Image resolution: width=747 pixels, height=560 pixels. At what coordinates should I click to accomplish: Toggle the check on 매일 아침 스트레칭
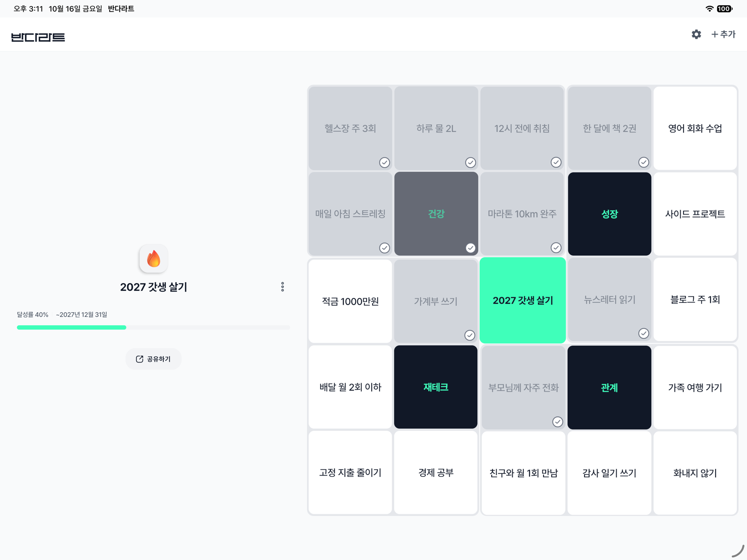point(384,248)
